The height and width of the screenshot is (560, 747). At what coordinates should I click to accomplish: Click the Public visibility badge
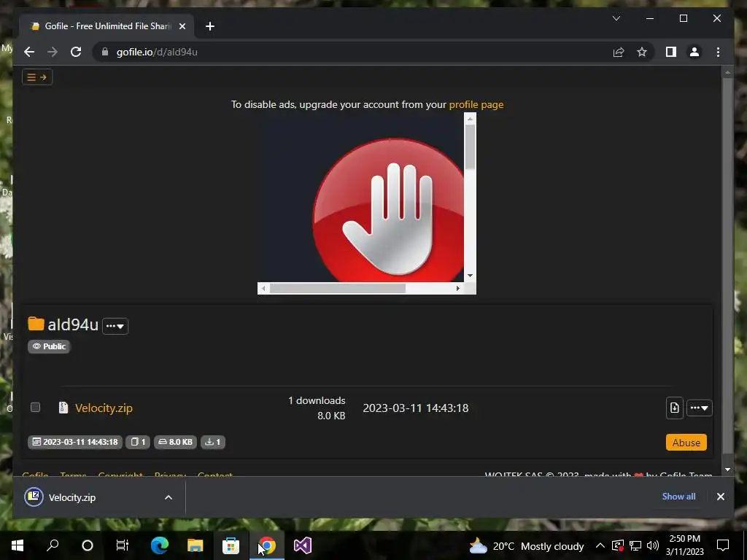coord(49,346)
